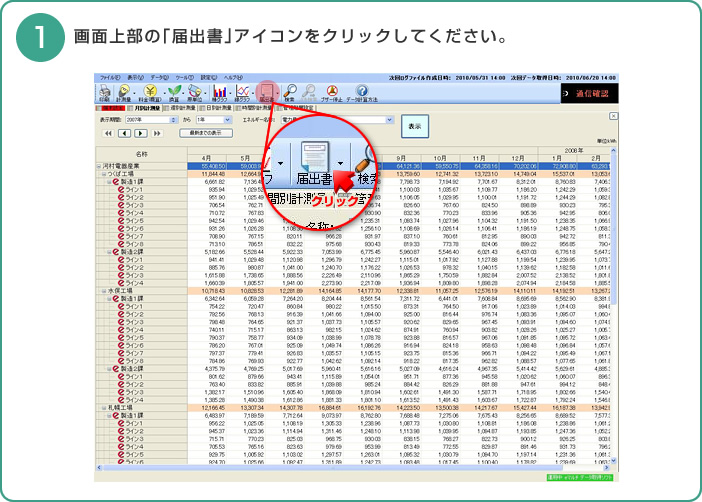Click the 11,844.48 cell in つくば工場 row
This screenshot has height=502, width=702.
207,174
